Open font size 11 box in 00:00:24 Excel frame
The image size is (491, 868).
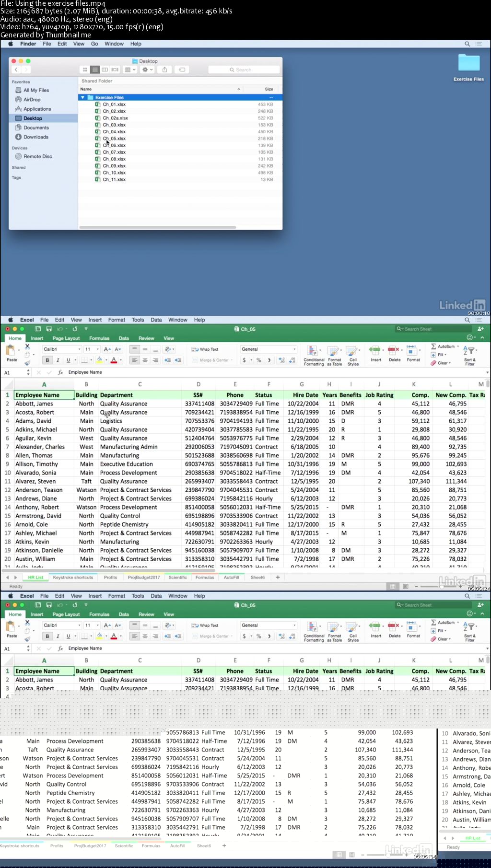point(92,349)
